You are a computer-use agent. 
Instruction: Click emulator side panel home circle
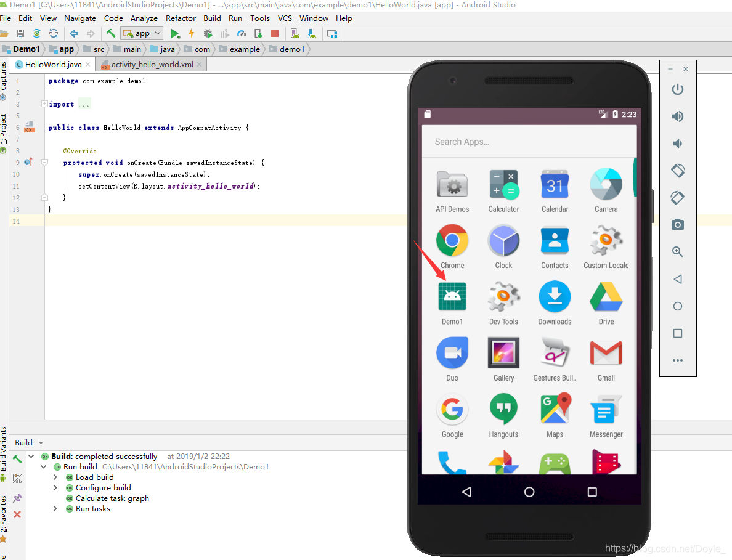pos(678,306)
